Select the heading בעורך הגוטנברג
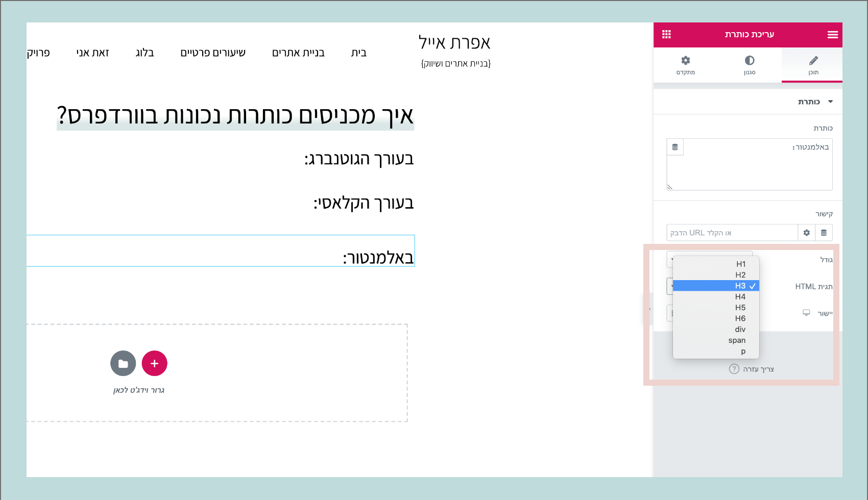Image resolution: width=868 pixels, height=500 pixels. point(359,159)
